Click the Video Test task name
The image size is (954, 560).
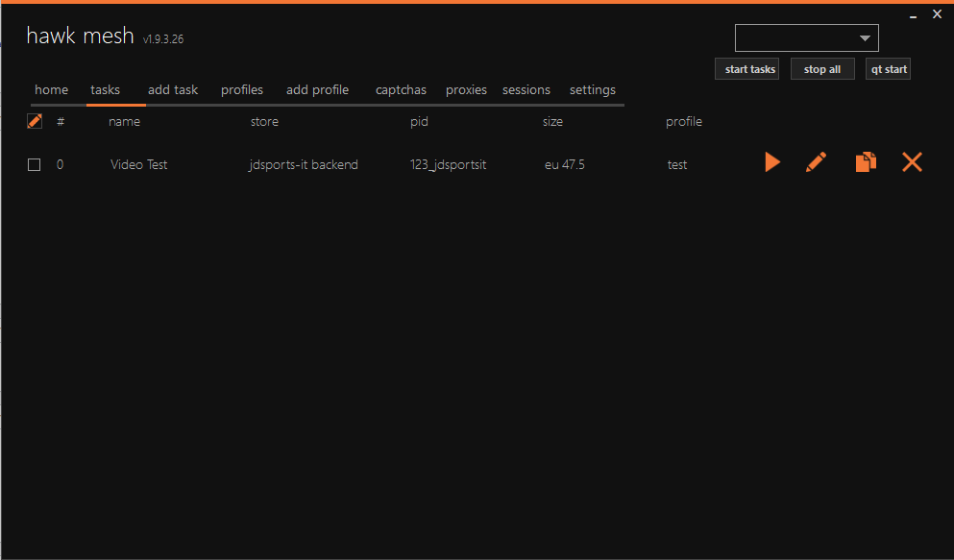pos(139,165)
